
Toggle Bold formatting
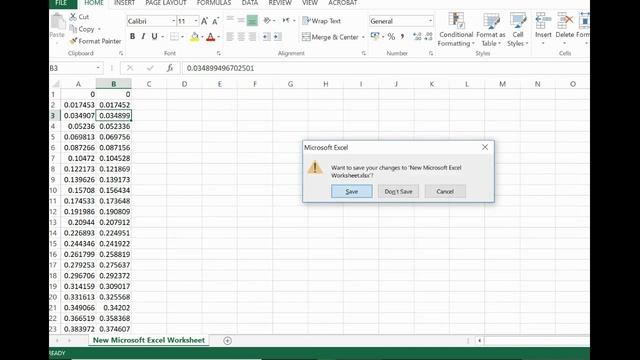point(132,37)
